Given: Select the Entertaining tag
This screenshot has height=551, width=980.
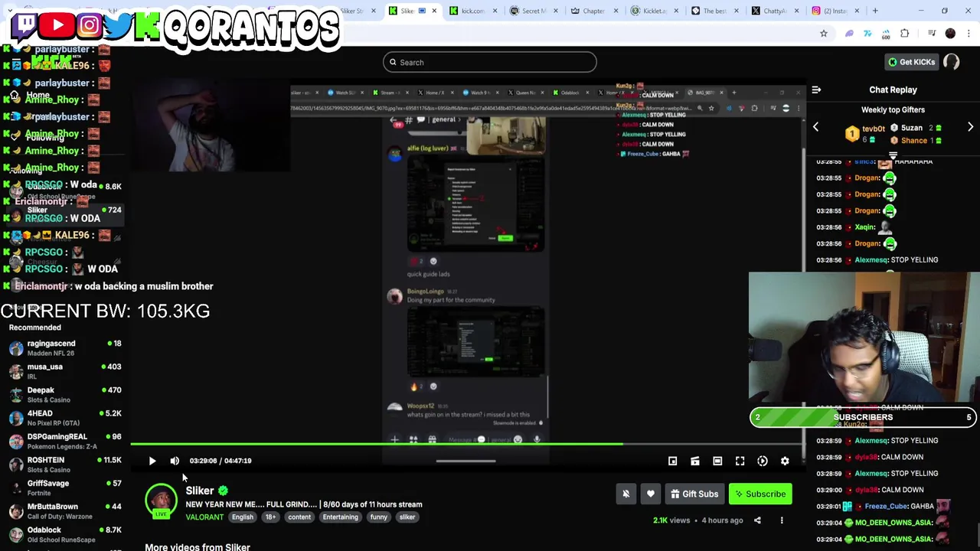Looking at the screenshot, I should 340,517.
